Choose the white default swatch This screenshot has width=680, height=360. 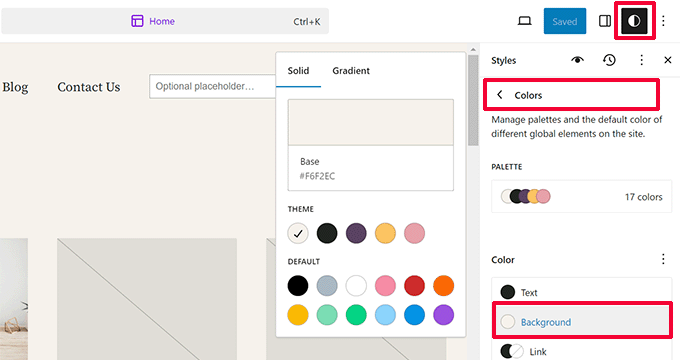[356, 286]
